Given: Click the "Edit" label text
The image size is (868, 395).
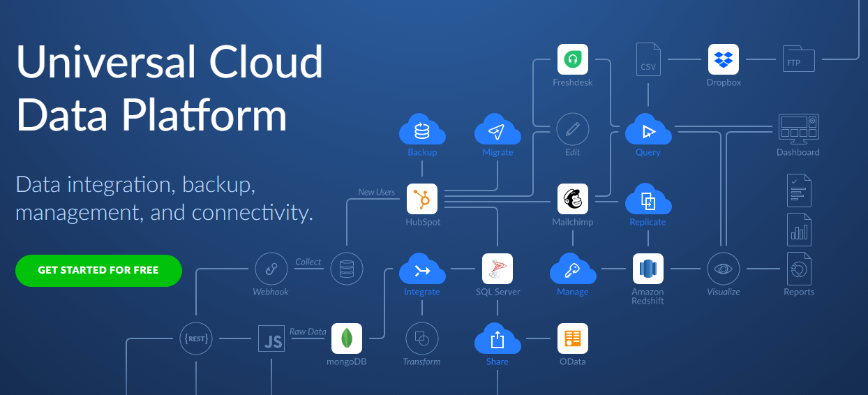Looking at the screenshot, I should pyautogui.click(x=573, y=152).
